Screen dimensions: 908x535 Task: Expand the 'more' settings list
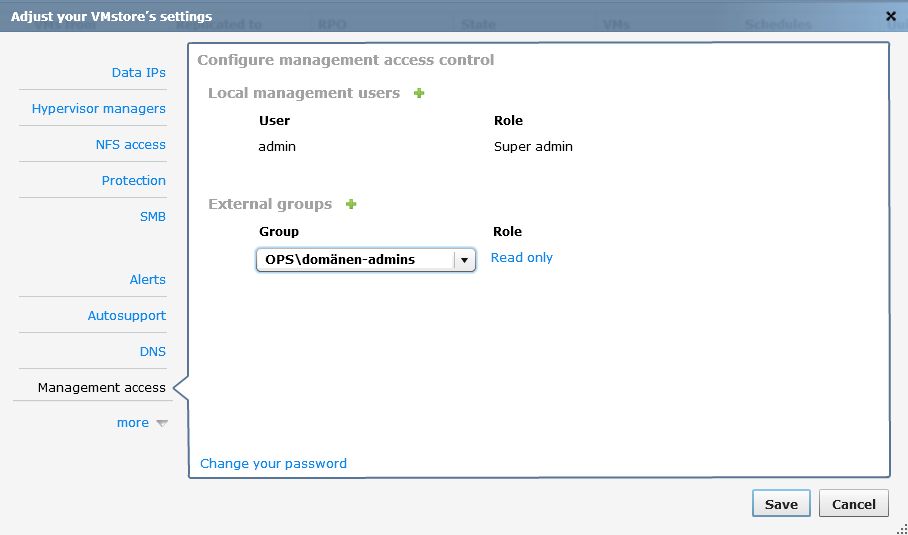[141, 423]
